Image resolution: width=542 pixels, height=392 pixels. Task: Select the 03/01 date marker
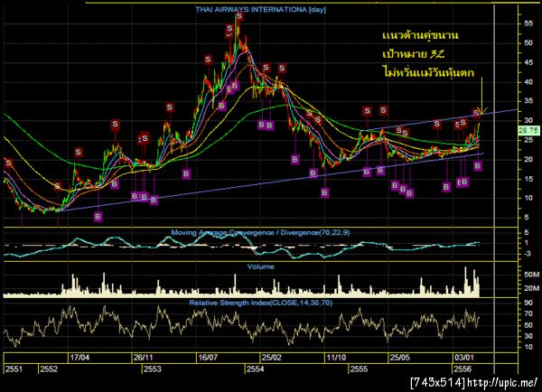coord(464,358)
